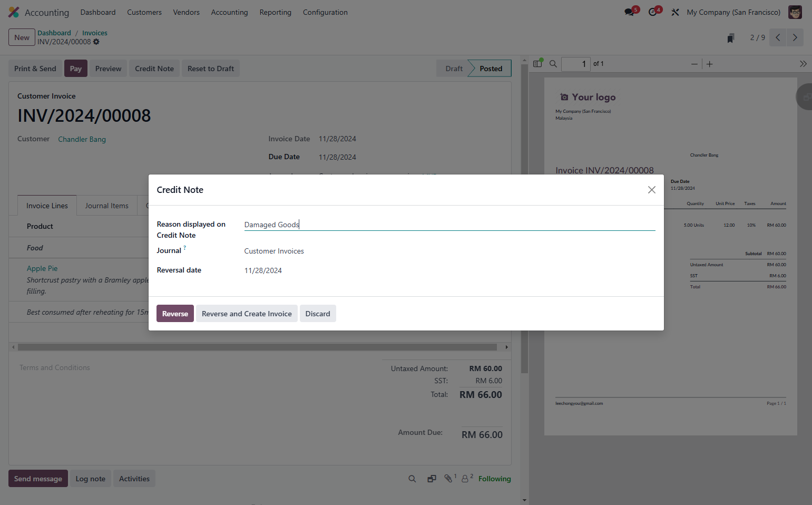Zoom out in the PDF viewer

[x=694, y=64]
